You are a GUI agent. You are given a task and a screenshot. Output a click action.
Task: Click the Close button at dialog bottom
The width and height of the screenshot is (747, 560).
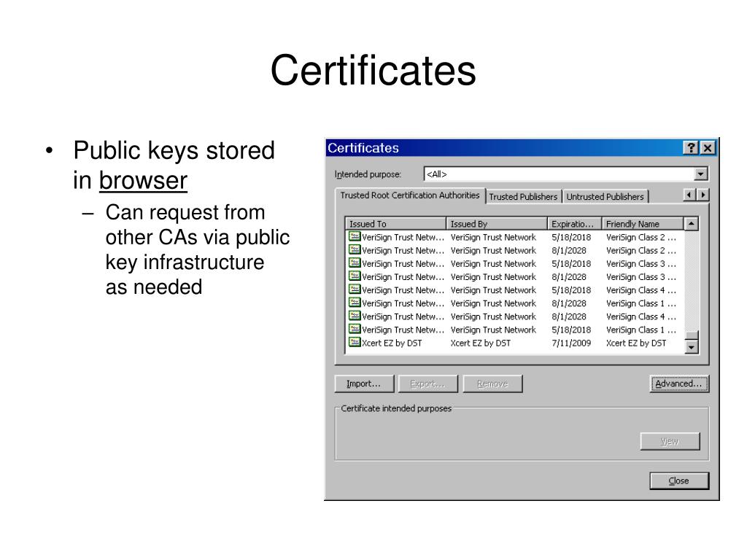[679, 481]
